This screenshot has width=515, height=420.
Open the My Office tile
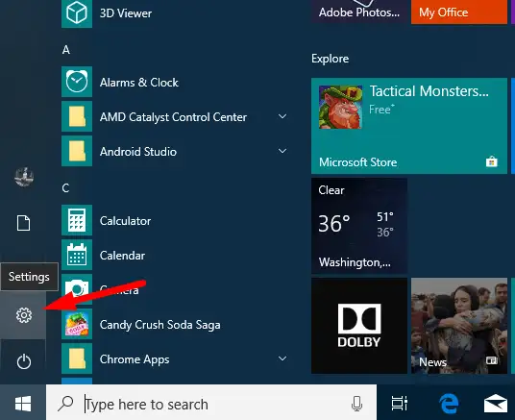point(459,12)
